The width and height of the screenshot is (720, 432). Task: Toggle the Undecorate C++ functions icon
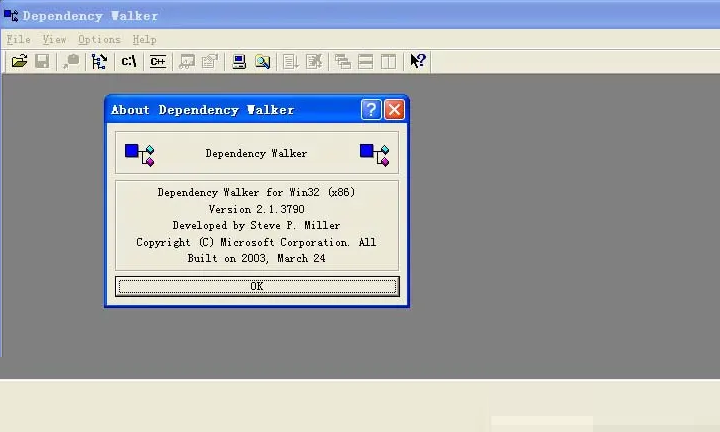pos(158,61)
